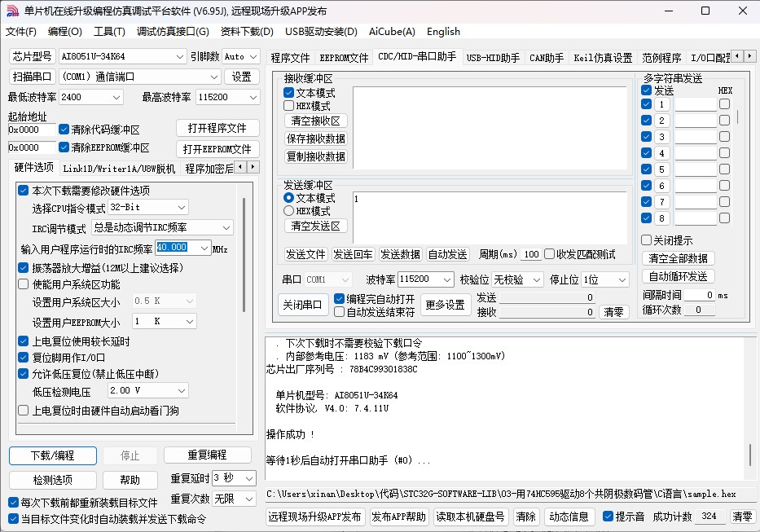Open the 范例程序 tab
Viewport: 760px width, 532px height.
click(x=661, y=58)
